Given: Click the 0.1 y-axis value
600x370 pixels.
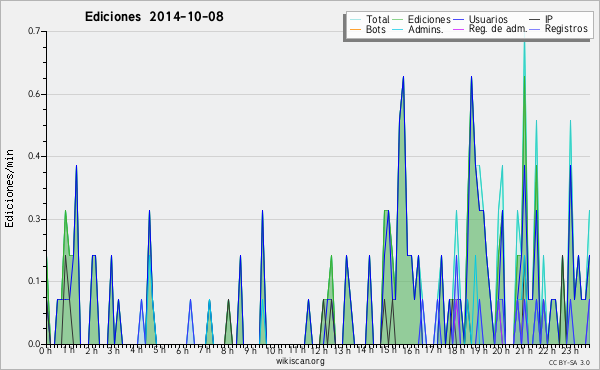Looking at the screenshot, I should 34,281.
